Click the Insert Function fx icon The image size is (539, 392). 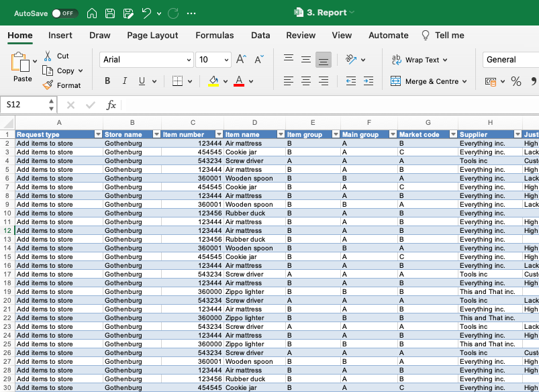111,105
